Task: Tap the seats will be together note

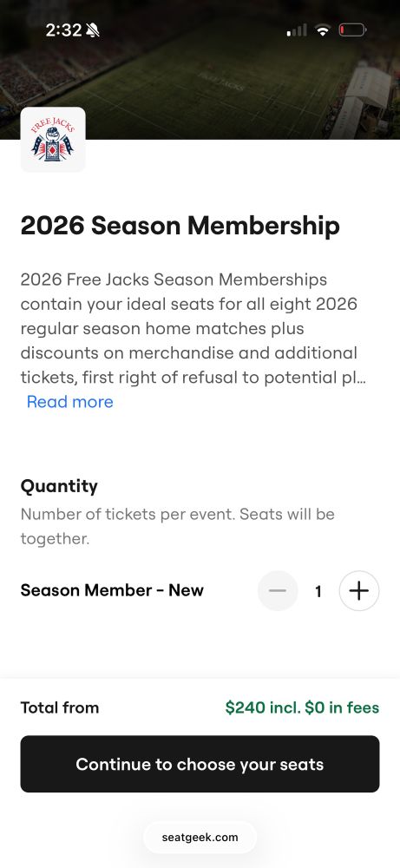Action: coord(178,526)
